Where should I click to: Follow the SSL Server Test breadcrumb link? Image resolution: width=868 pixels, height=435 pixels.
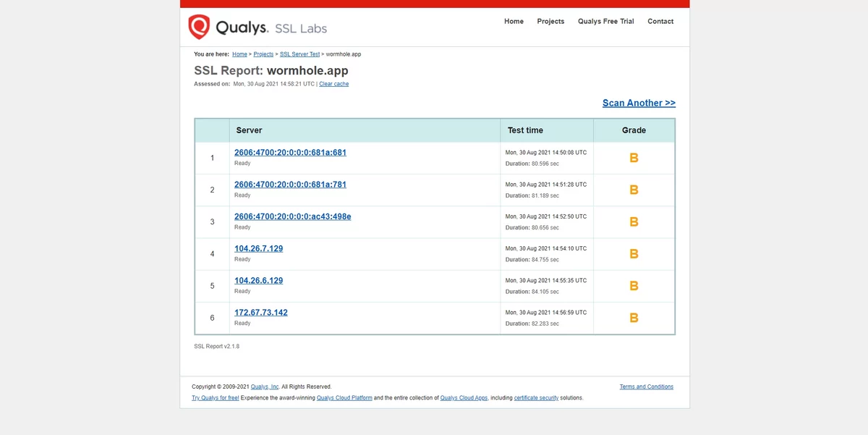(299, 54)
